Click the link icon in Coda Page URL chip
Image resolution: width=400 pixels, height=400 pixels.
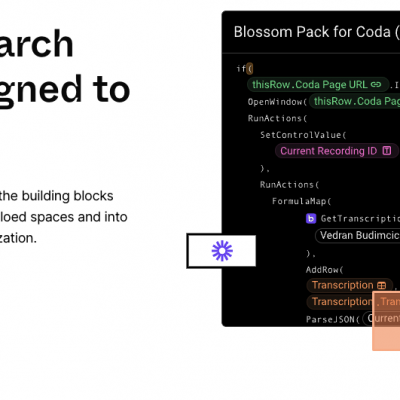pyautogui.click(x=376, y=85)
